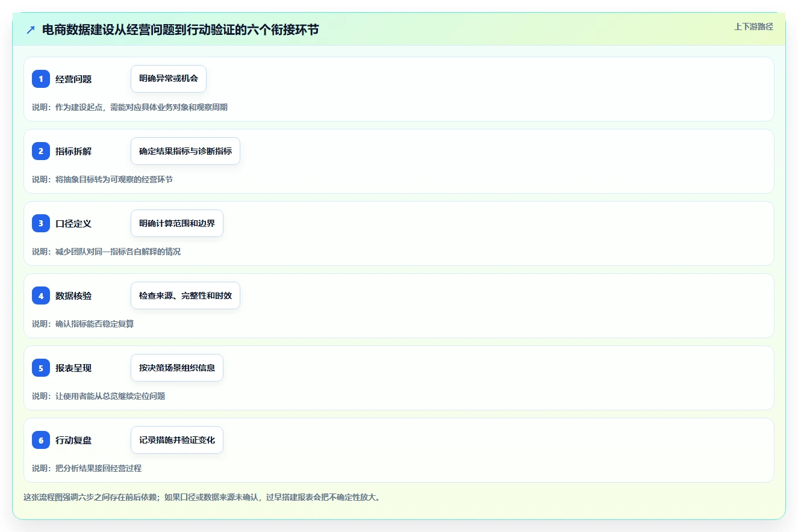
Task: Click step number badge 5
Action: point(41,368)
